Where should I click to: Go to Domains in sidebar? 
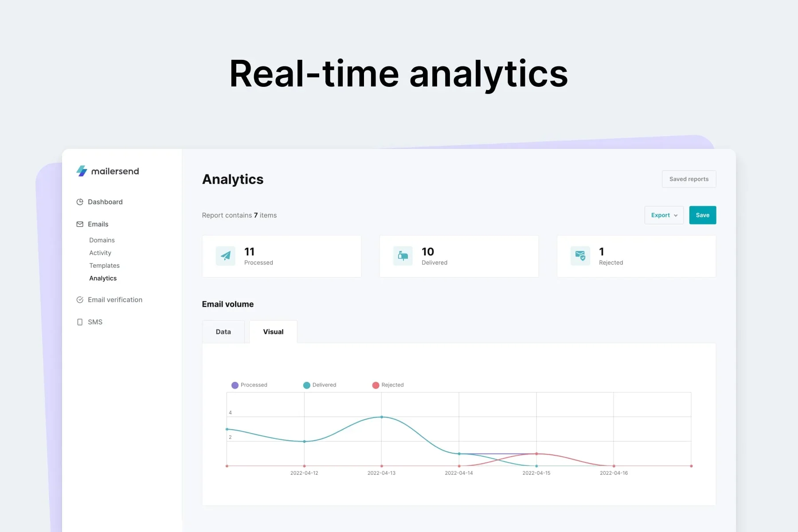pos(102,240)
